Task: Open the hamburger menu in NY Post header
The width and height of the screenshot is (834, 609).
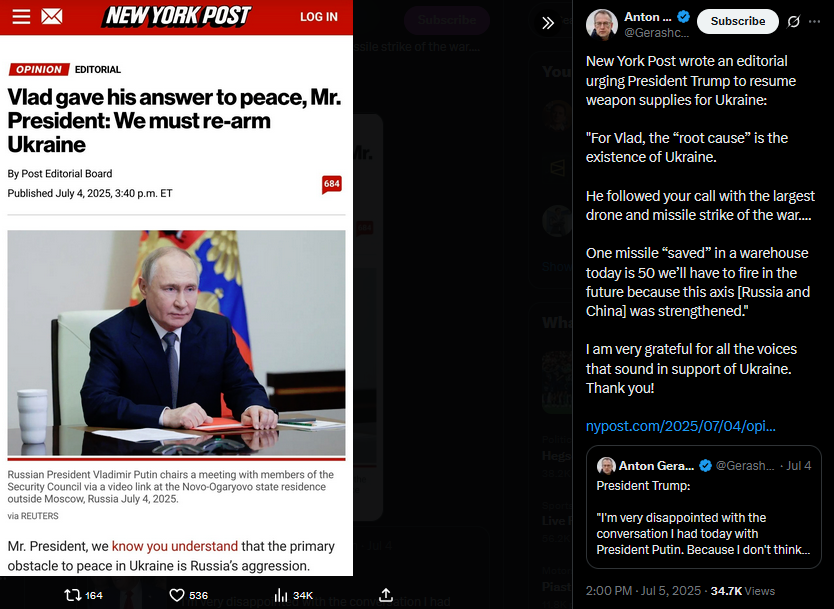Action: click(x=21, y=16)
